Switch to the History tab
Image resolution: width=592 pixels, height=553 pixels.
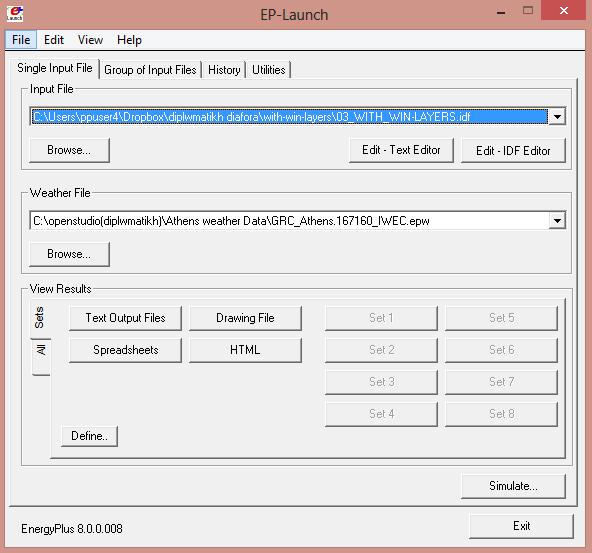224,70
